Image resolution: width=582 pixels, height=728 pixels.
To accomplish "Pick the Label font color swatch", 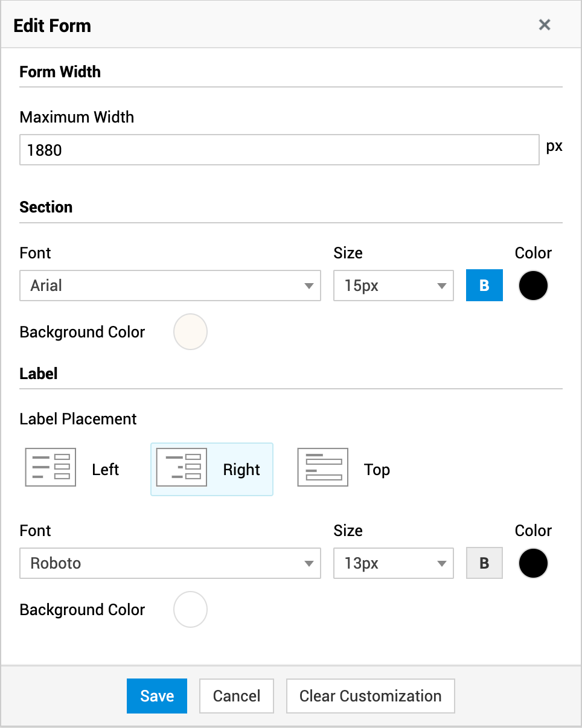I will pos(533,563).
